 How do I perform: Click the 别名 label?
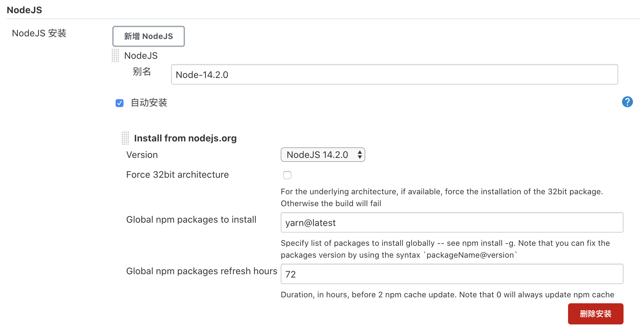[142, 71]
